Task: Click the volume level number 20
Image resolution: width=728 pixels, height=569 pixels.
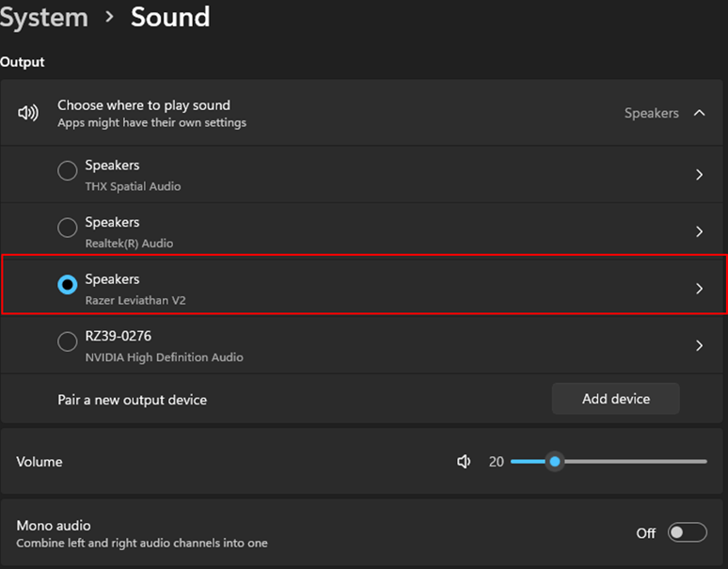Action: [x=497, y=462]
